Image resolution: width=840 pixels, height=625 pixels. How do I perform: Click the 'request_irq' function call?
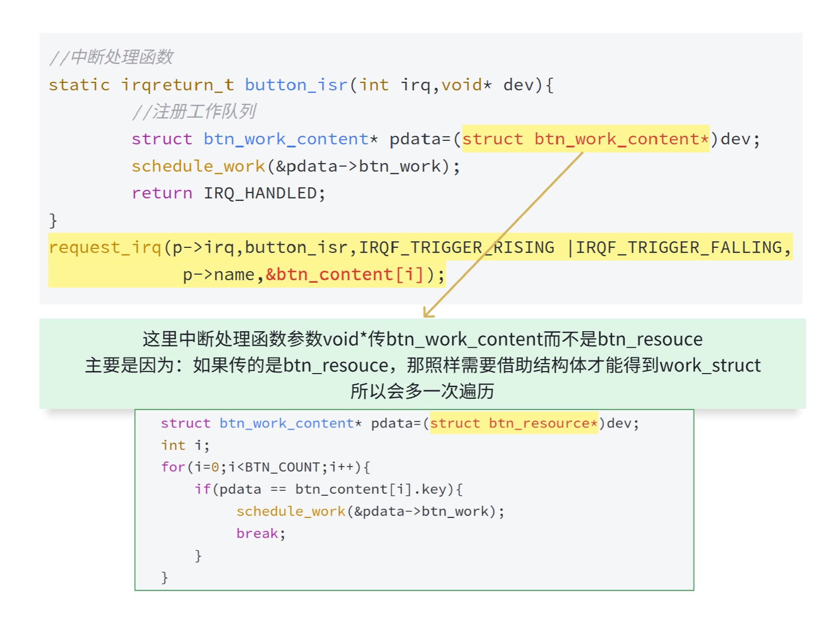pyautogui.click(x=105, y=247)
